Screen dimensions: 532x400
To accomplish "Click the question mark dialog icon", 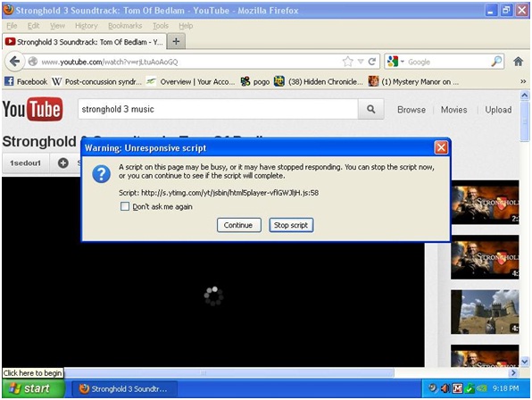I will [101, 174].
